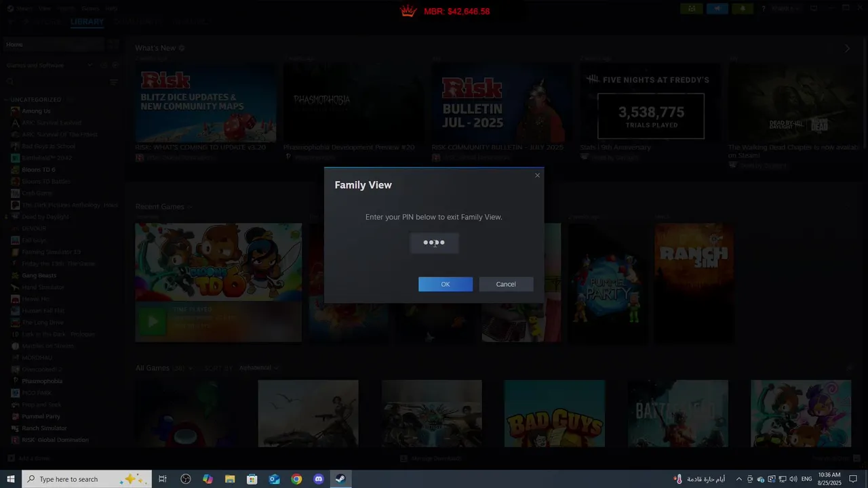Viewport: 868px width, 488px height.
Task: Open the RISK Blitz Dice Updates news card
Action: pyautogui.click(x=205, y=104)
